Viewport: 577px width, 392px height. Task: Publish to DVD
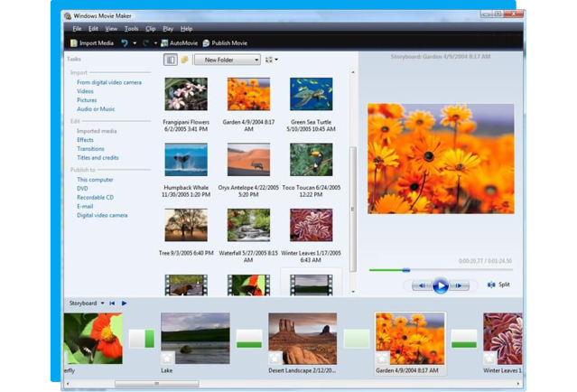click(x=82, y=189)
